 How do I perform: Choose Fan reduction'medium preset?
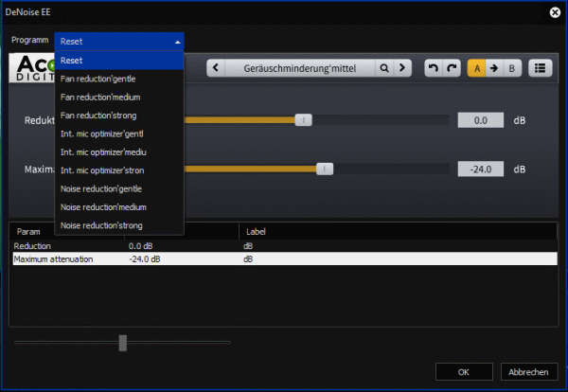coord(119,98)
